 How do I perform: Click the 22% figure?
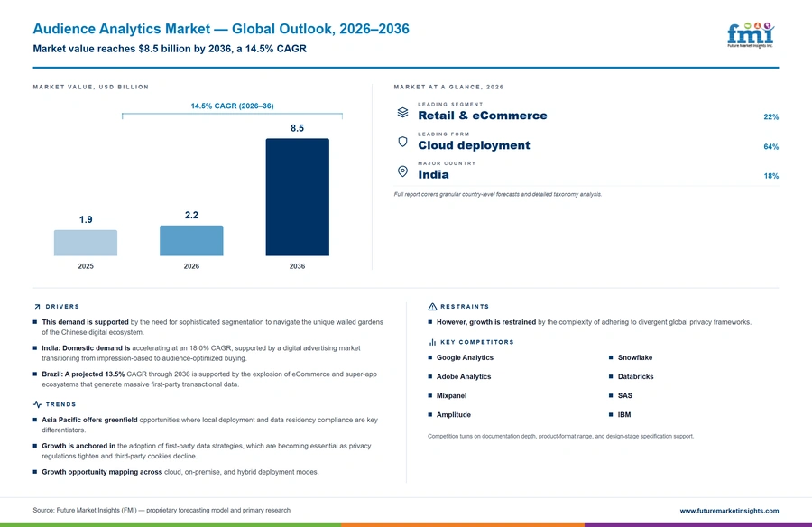[x=770, y=117]
